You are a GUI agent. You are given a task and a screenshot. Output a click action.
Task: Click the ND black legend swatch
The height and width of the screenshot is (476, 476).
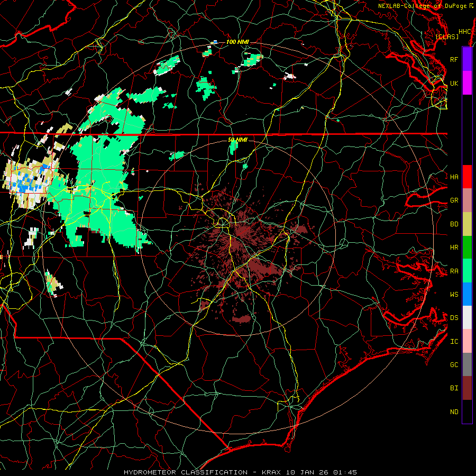click(x=467, y=411)
